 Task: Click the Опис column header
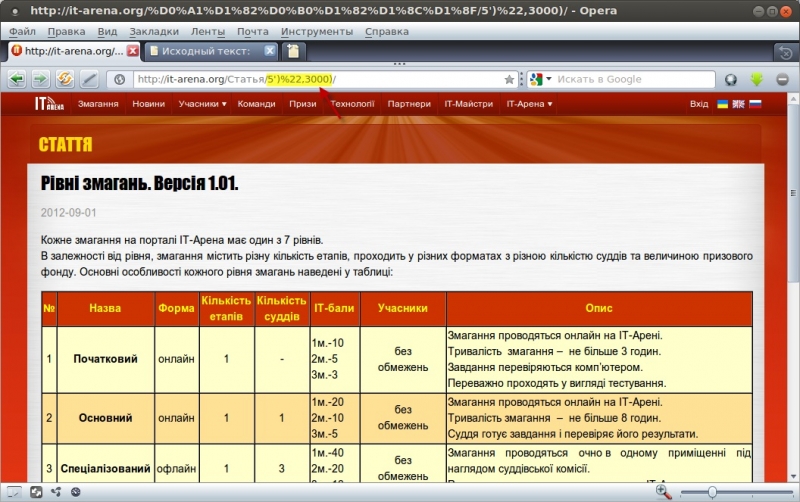tap(599, 309)
